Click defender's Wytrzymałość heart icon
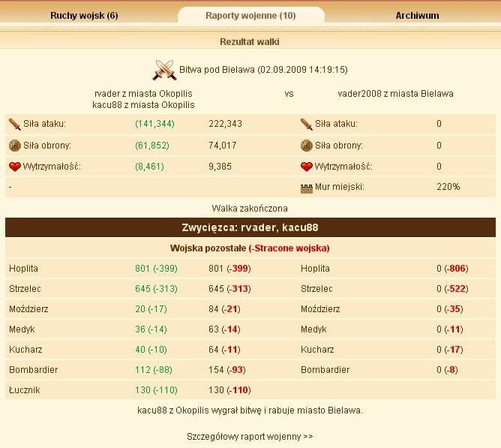This screenshot has width=501, height=448. tap(307, 167)
